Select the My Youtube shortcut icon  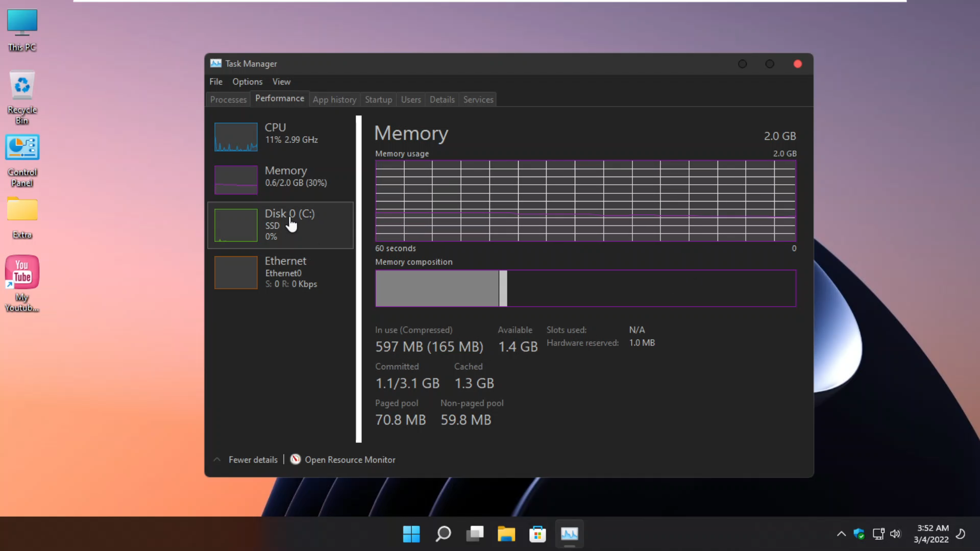point(22,283)
